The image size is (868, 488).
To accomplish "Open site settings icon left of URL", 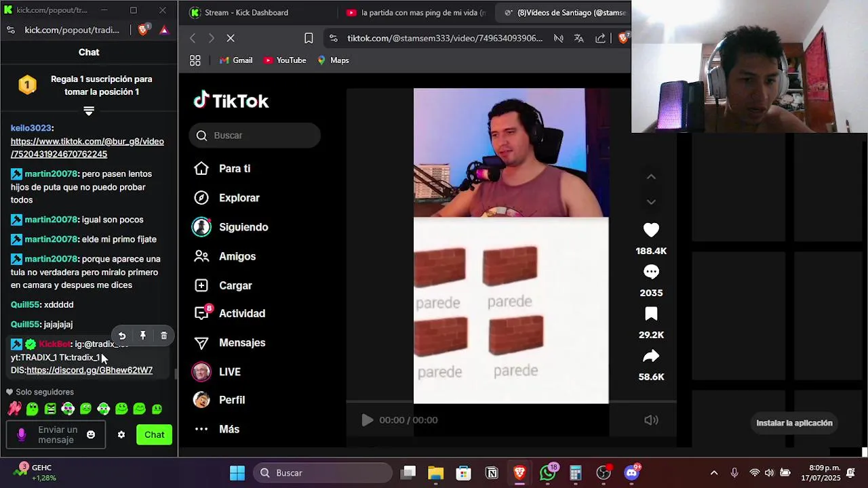I will click(x=333, y=39).
